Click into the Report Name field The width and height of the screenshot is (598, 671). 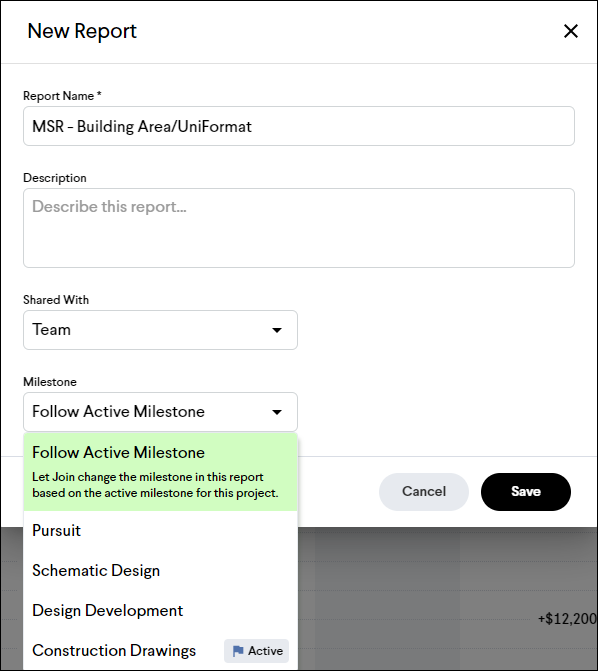point(299,126)
